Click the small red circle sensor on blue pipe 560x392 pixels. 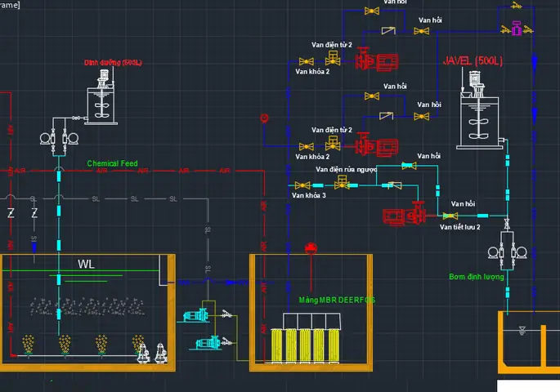click(264, 118)
